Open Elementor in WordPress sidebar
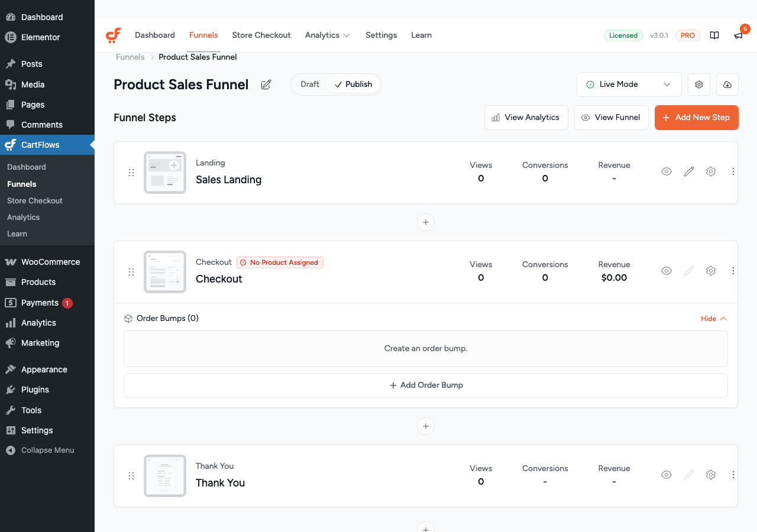Viewport: 757px width, 532px height. coord(47,37)
